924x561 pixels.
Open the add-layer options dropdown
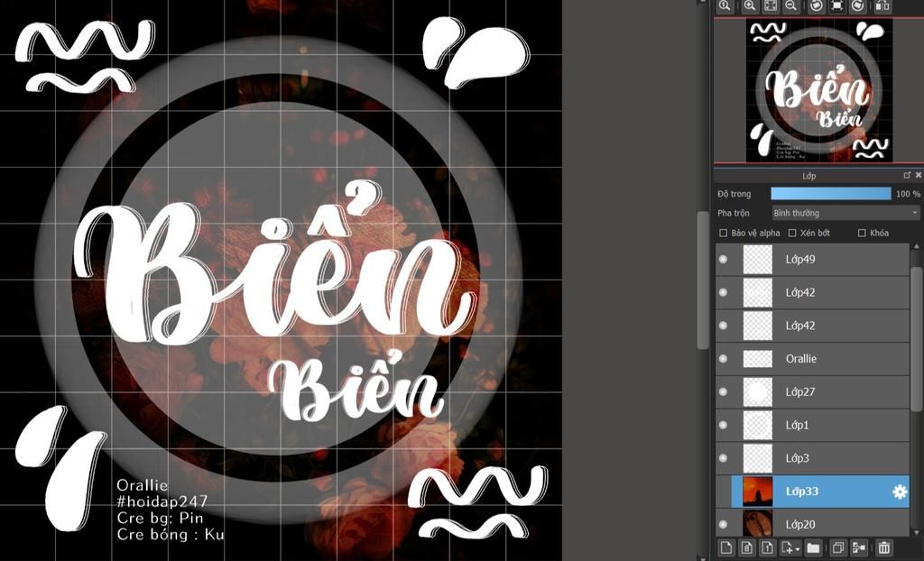(x=790, y=547)
